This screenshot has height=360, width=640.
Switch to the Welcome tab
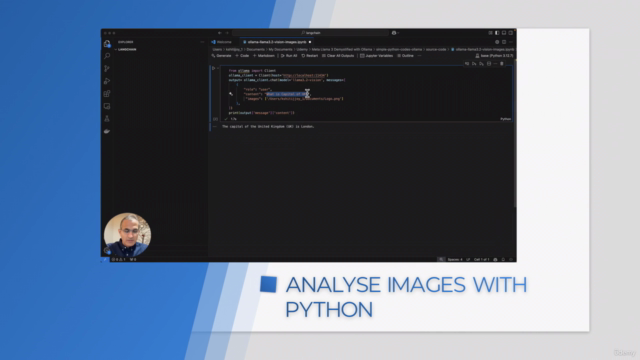tap(222, 42)
